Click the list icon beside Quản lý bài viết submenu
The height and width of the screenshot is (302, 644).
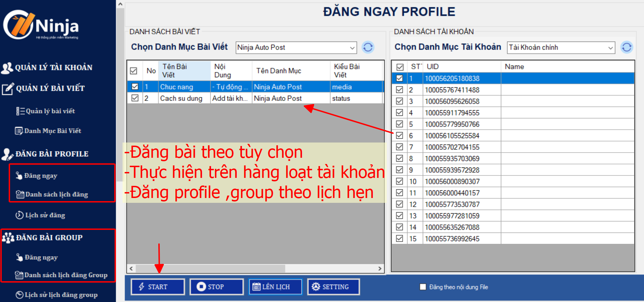pyautogui.click(x=20, y=111)
